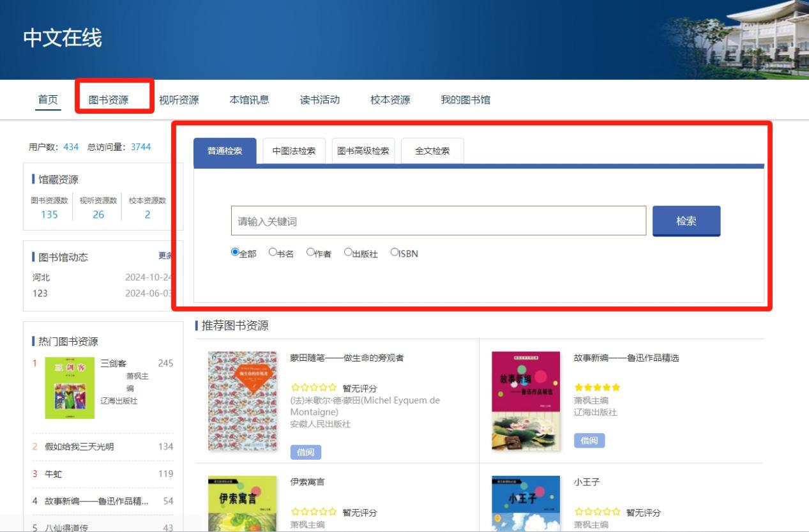Open the 蒙田随笔 book cover image
The image size is (809, 532).
(x=242, y=400)
